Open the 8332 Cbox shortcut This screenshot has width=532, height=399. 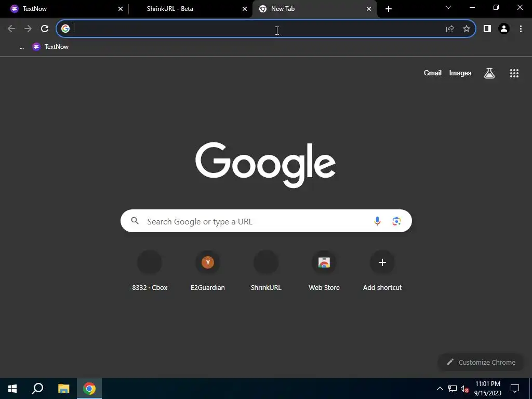click(x=150, y=271)
